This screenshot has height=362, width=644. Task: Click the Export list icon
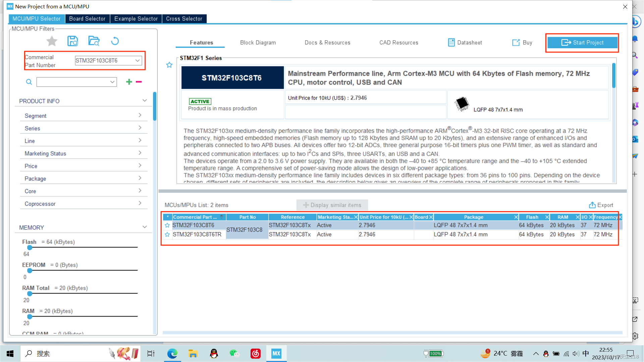pos(592,205)
